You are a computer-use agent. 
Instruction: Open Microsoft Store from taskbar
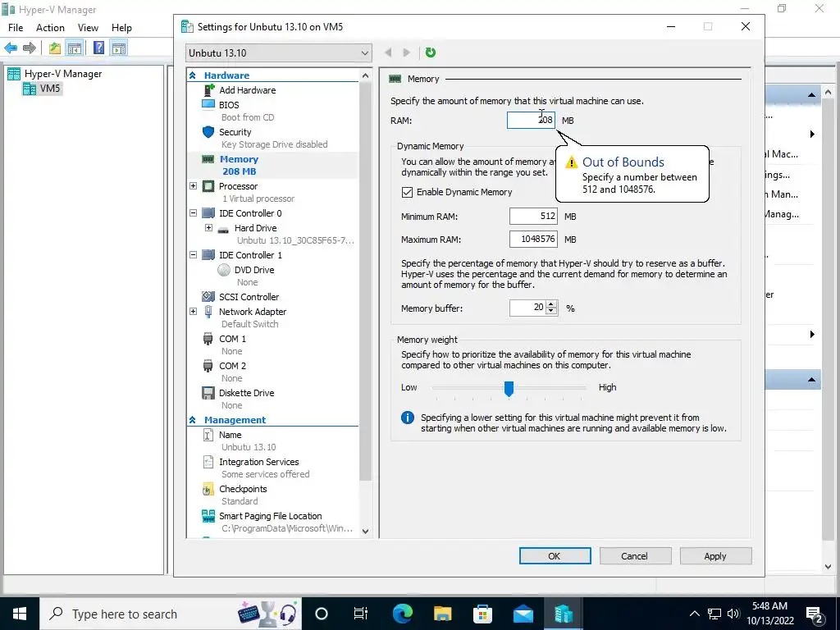click(482, 614)
